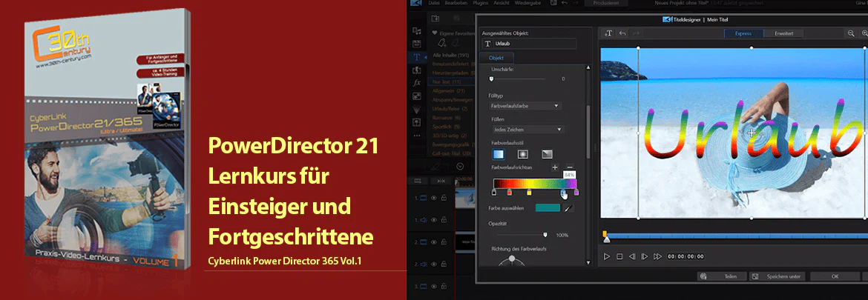Image resolution: width=868 pixels, height=300 pixels.
Task: Click the add text (T) tool icon
Action: click(x=608, y=33)
